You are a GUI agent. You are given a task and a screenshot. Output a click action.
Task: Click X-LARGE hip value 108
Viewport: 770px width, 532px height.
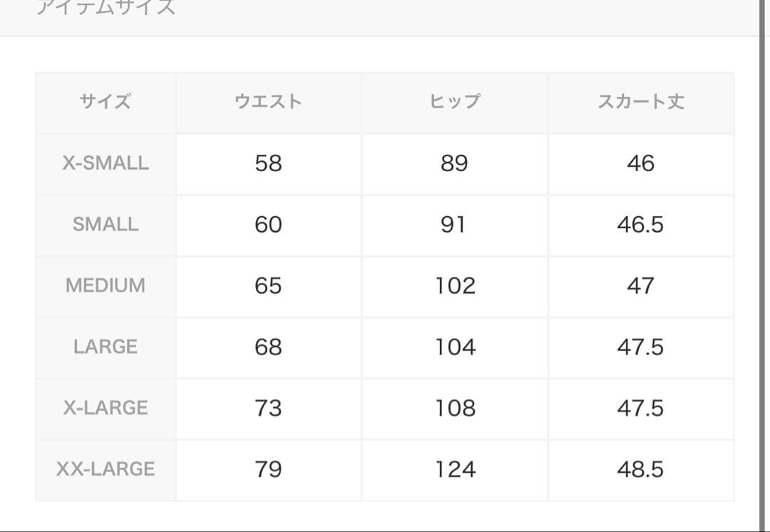[455, 408]
